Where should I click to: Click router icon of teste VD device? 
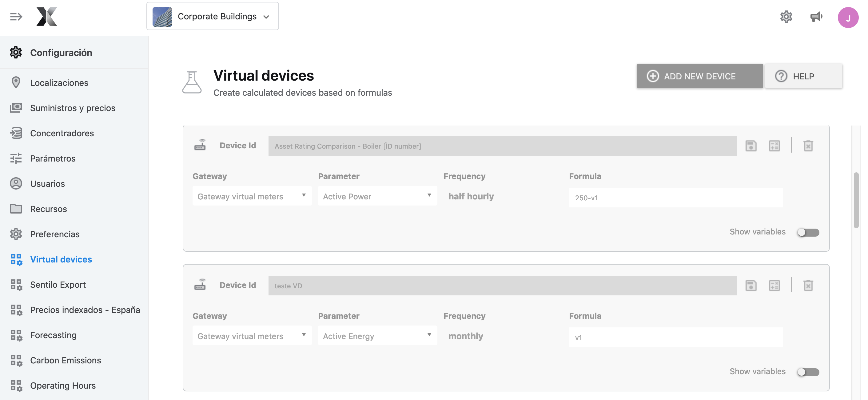click(x=200, y=284)
